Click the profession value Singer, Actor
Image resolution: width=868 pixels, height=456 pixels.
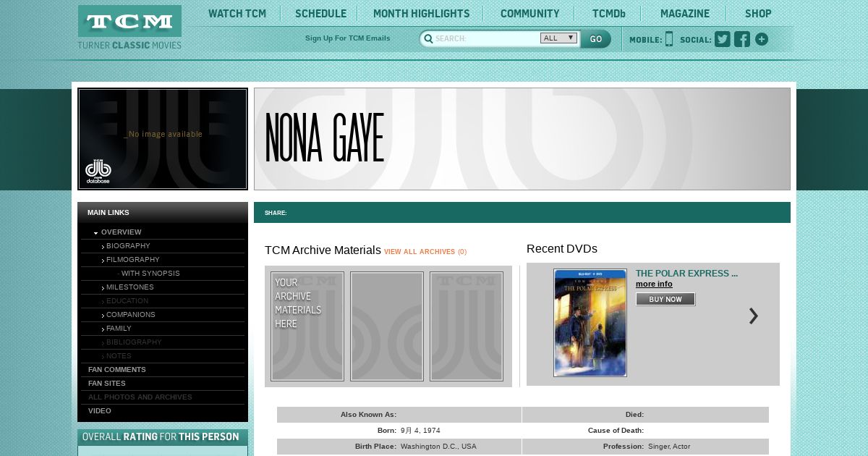669,447
